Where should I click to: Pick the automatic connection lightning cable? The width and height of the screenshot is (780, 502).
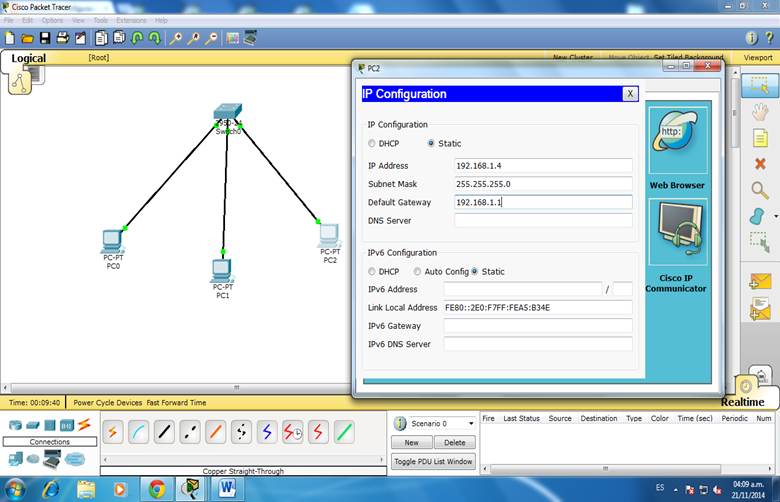coord(113,432)
